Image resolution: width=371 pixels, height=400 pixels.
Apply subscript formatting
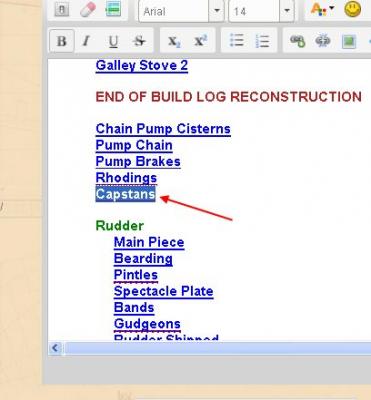tap(174, 41)
